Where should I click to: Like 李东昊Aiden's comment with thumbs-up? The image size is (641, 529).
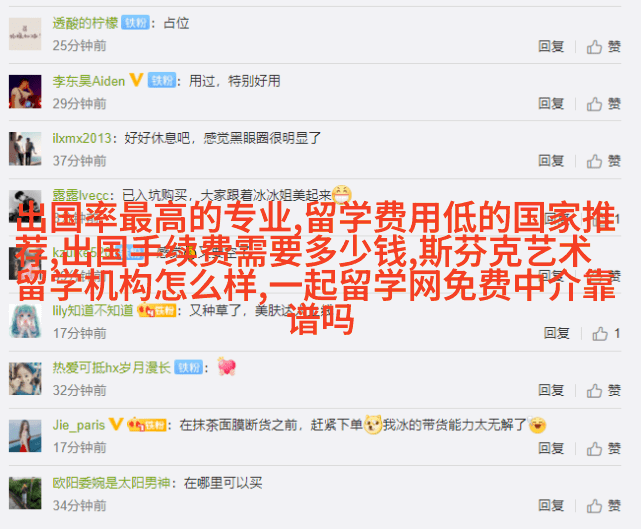point(603,104)
